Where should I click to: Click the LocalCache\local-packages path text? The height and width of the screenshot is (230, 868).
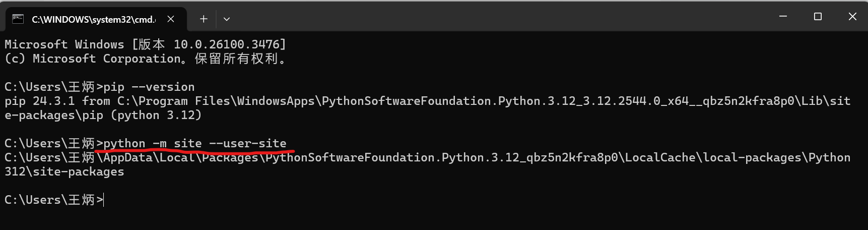point(713,157)
